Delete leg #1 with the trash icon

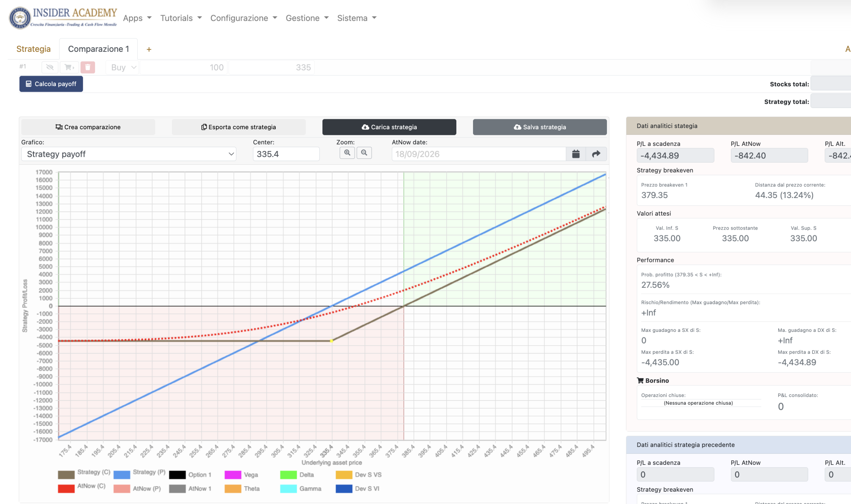point(88,67)
